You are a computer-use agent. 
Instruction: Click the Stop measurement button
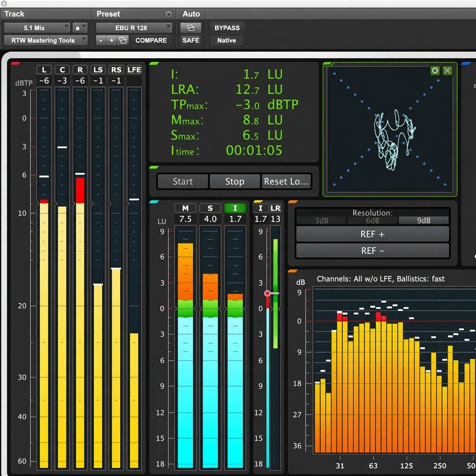click(x=235, y=181)
